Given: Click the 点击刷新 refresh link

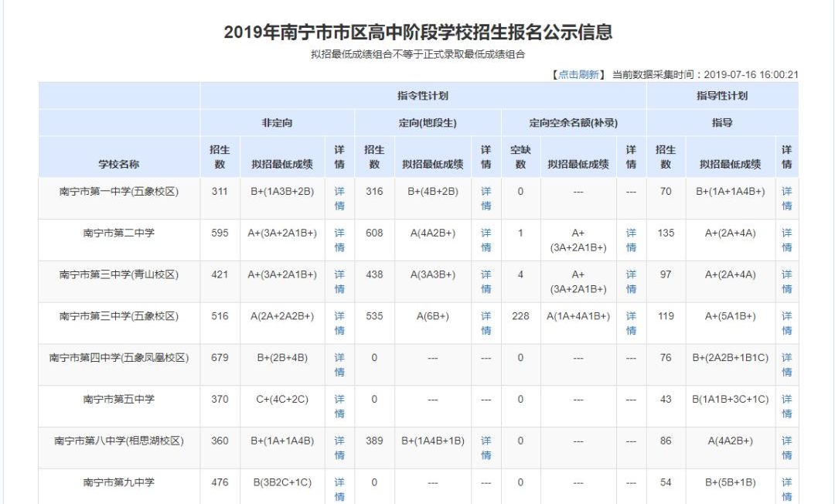Looking at the screenshot, I should 578,74.
